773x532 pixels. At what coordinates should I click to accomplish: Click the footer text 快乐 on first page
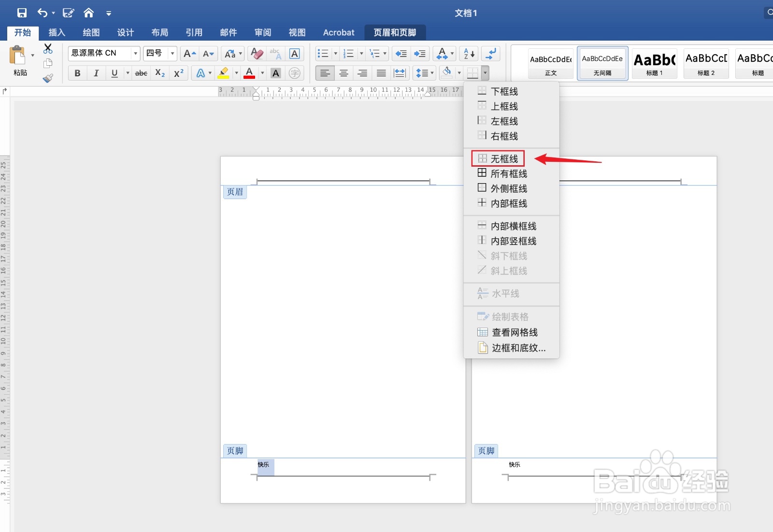263,465
